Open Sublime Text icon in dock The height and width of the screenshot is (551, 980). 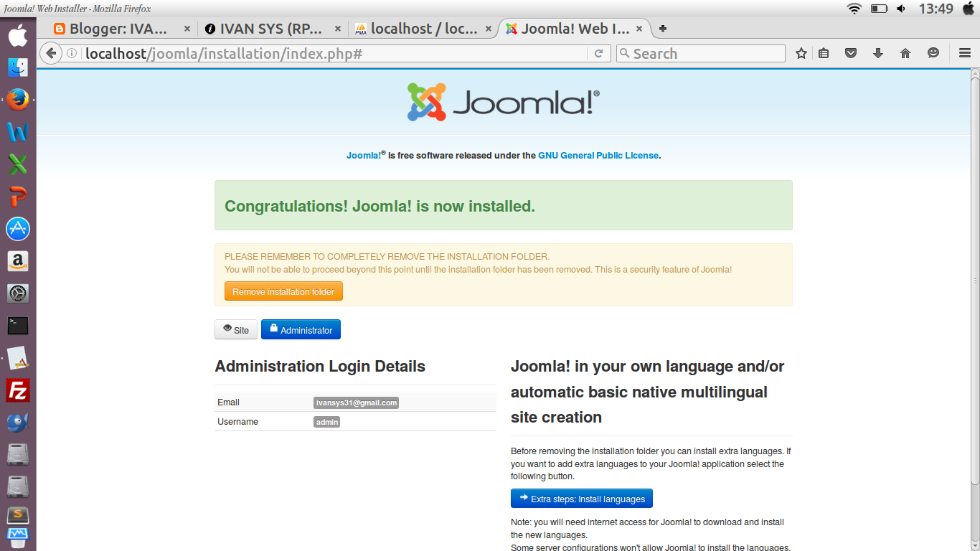click(18, 514)
